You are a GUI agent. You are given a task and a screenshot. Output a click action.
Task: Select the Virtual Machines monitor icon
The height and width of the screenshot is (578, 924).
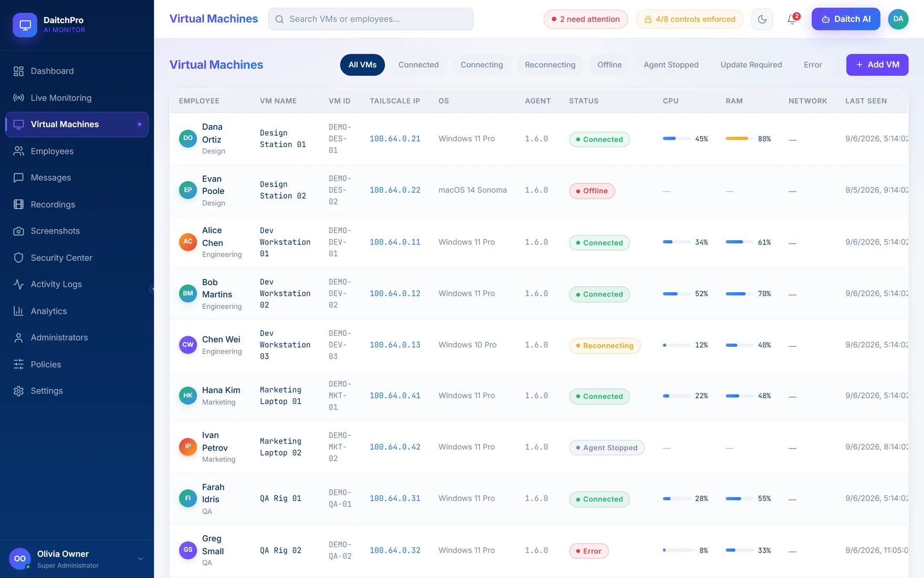(x=18, y=125)
